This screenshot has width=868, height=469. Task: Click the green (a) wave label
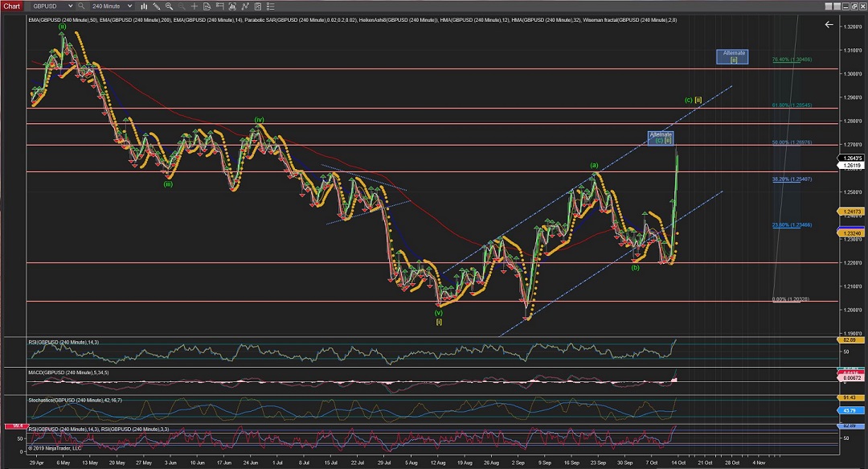pos(595,165)
